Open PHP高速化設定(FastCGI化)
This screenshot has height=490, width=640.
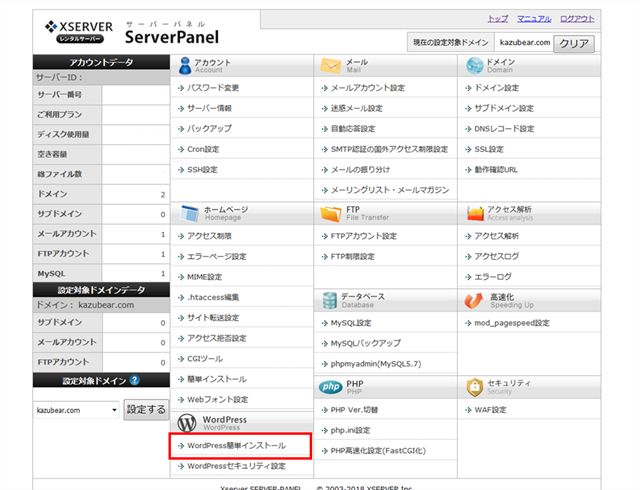(378, 450)
